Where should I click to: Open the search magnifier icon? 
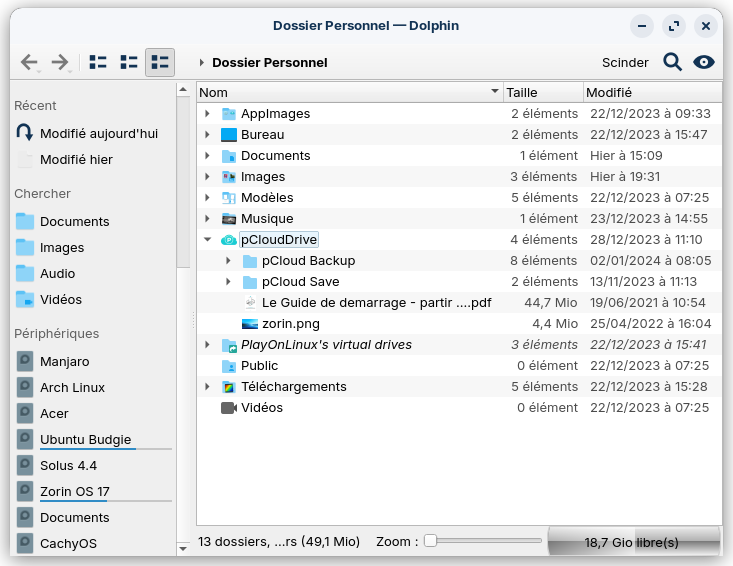(x=672, y=62)
